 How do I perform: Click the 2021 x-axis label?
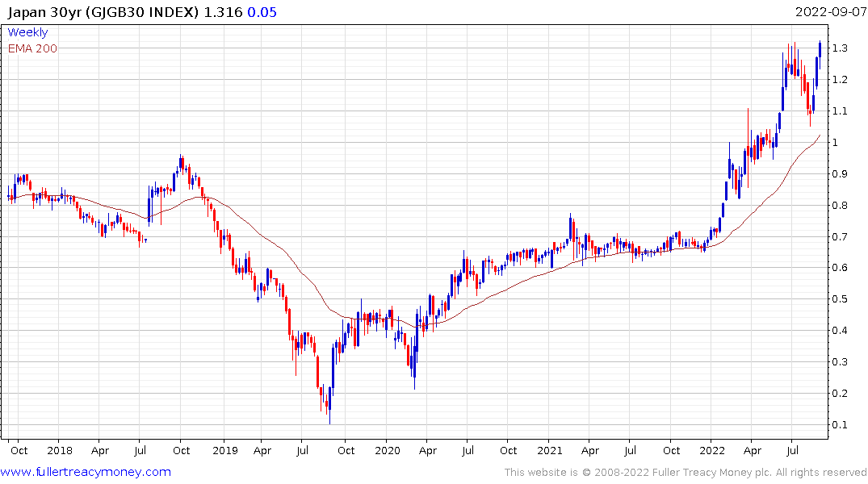coord(550,450)
